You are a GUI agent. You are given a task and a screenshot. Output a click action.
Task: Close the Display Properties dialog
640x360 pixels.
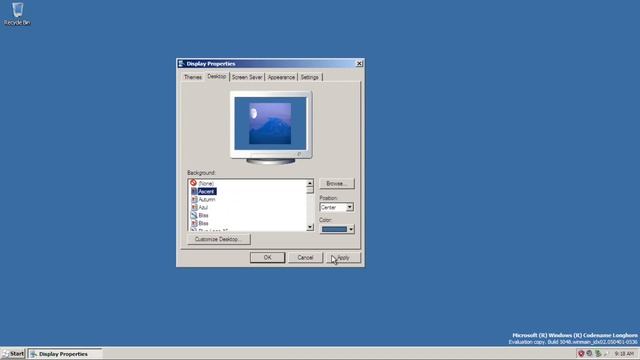tap(359, 64)
